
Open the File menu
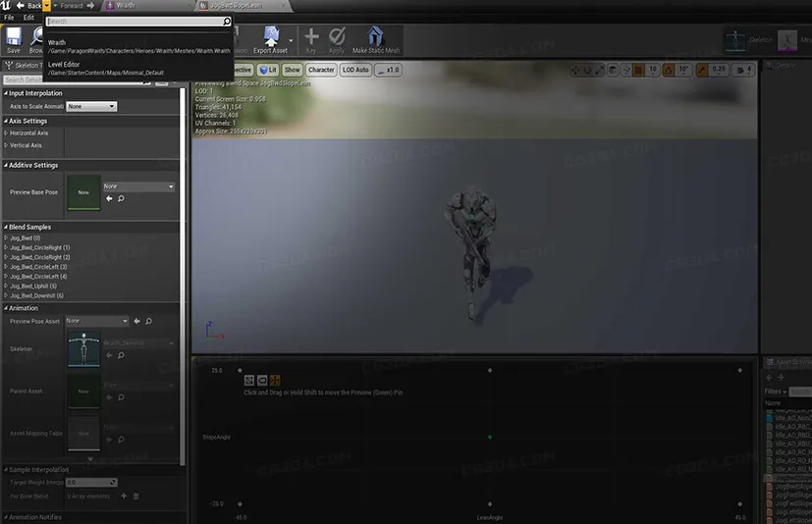click(x=9, y=17)
